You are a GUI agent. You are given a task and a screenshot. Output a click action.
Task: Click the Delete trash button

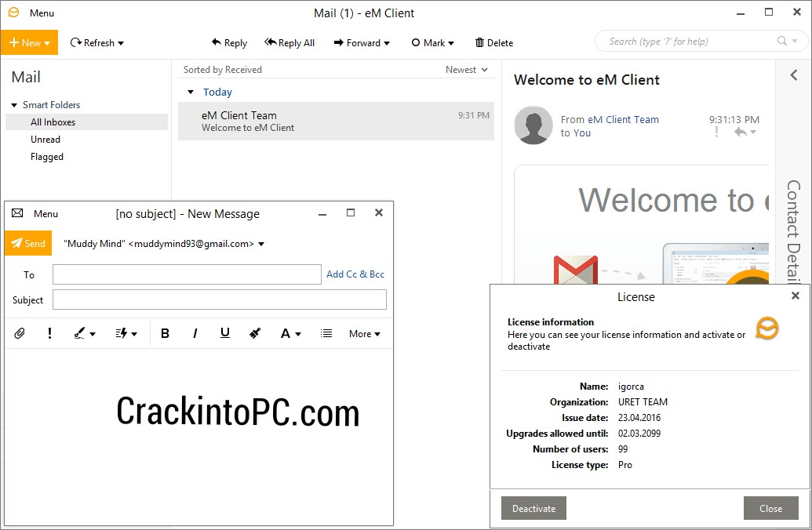[494, 43]
